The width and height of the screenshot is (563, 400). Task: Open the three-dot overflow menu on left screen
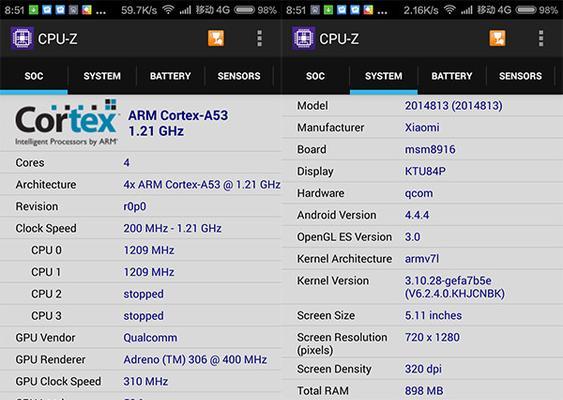pyautogui.click(x=259, y=38)
